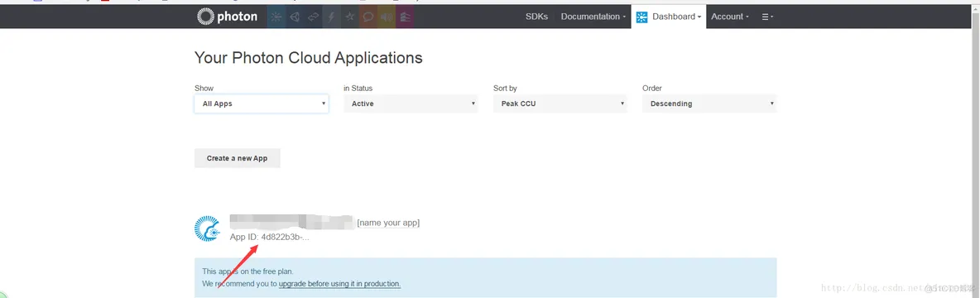Viewport: 980px width, 298px height.
Task: Open the Account menu
Action: [730, 17]
